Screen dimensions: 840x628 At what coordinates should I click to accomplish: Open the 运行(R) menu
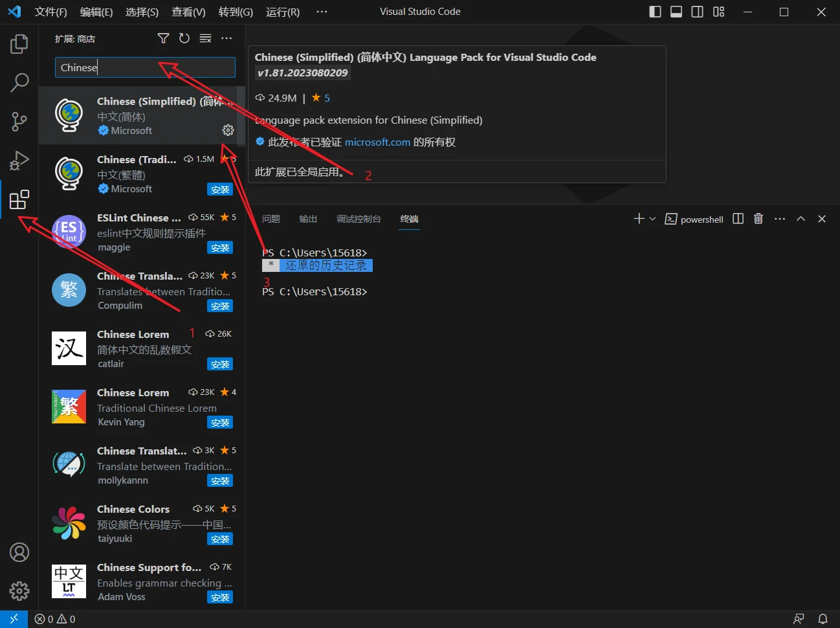[x=283, y=12]
